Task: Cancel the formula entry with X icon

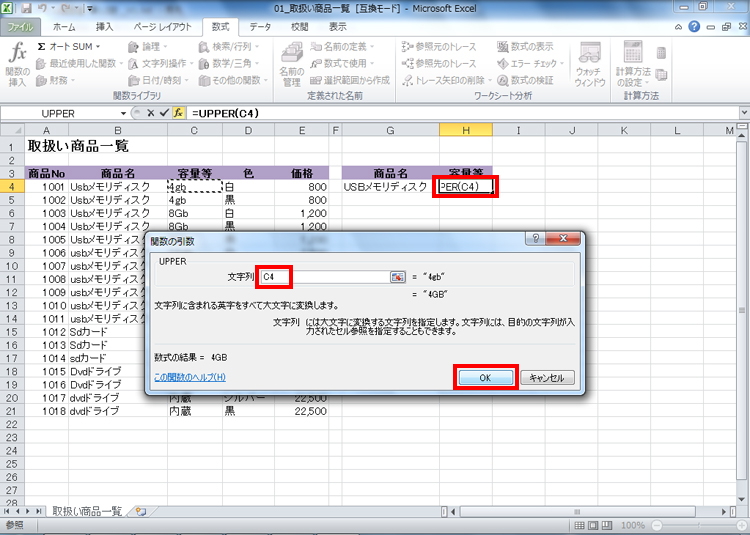Action: pos(151,113)
